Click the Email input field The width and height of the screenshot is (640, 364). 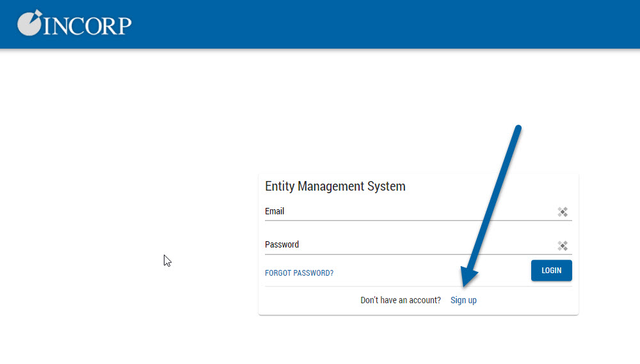pos(418,212)
